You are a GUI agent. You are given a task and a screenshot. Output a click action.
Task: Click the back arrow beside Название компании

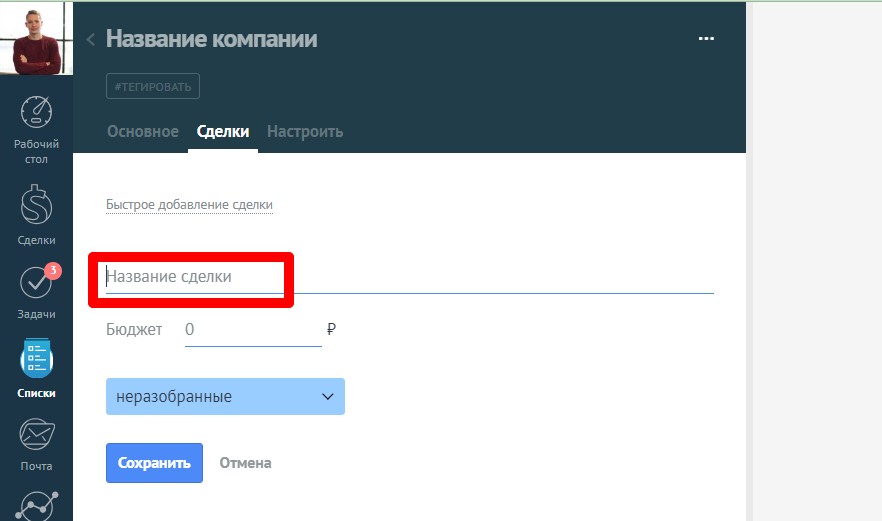[91, 39]
